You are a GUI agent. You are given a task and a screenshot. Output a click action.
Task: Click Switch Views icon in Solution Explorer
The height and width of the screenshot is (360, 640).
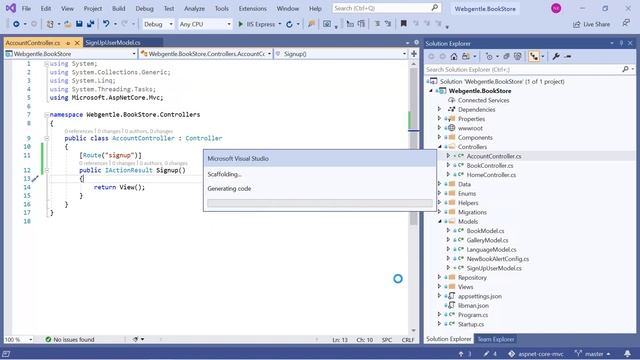466,56
